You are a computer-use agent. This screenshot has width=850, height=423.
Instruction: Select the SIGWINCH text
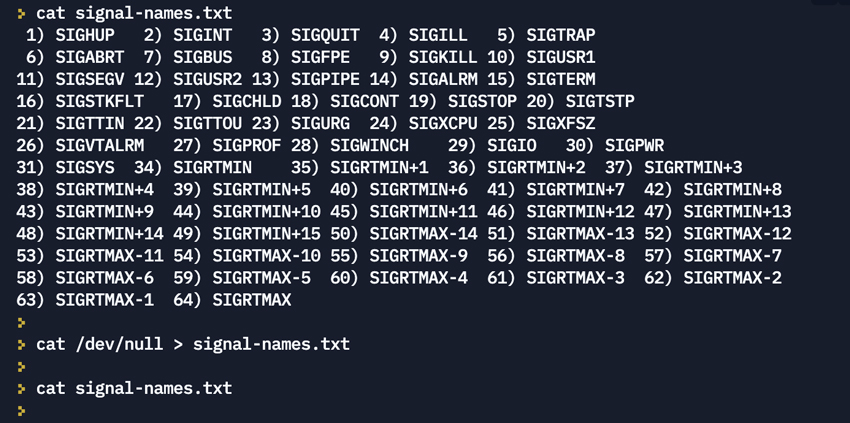pyautogui.click(x=370, y=145)
